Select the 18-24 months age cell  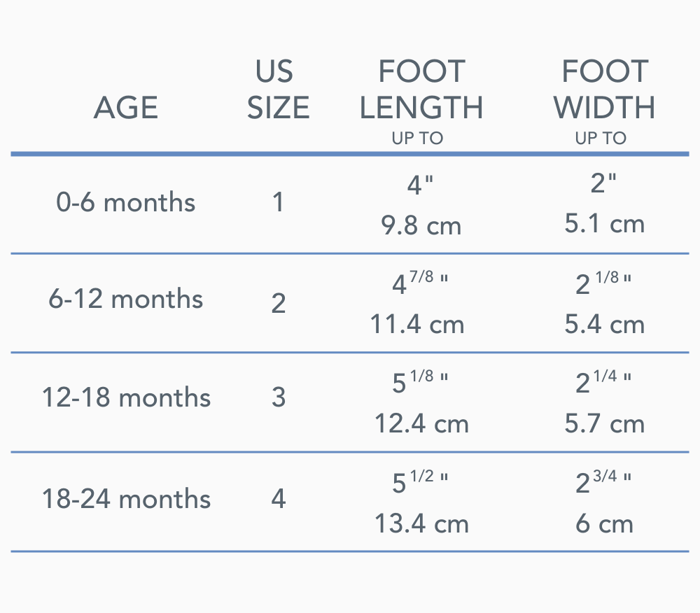coord(126,499)
